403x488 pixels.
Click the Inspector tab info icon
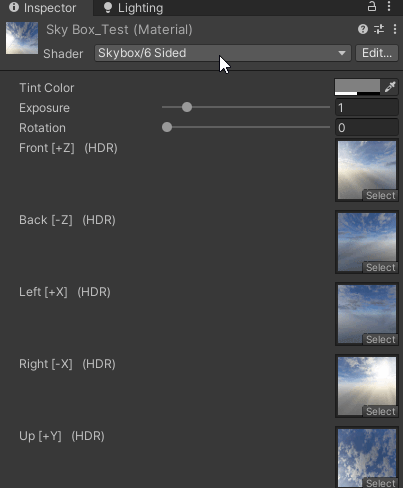pyautogui.click(x=14, y=7)
